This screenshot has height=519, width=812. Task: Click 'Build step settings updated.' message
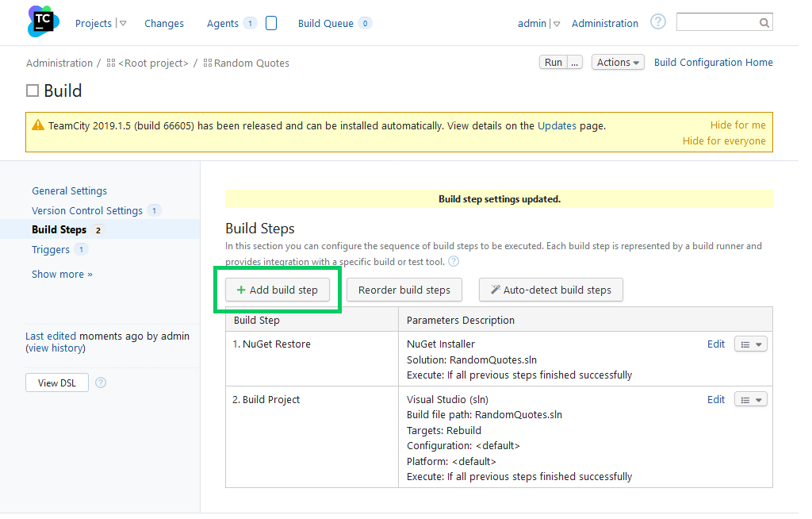click(500, 199)
